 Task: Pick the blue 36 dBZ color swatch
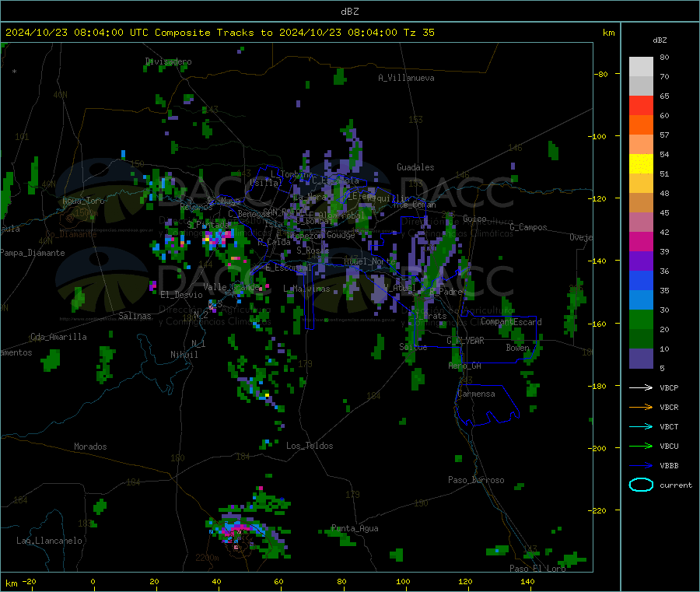coord(641,280)
